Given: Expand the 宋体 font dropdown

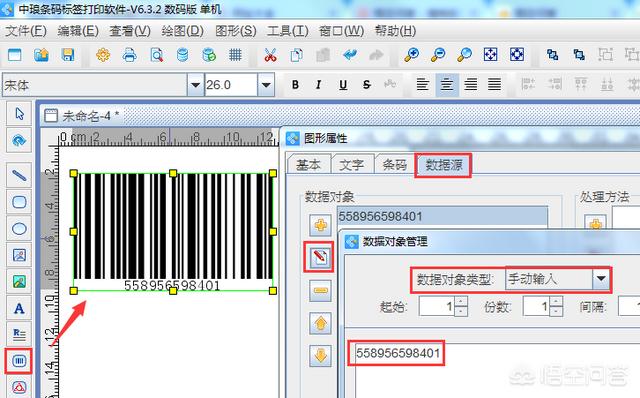Looking at the screenshot, I should tap(195, 85).
